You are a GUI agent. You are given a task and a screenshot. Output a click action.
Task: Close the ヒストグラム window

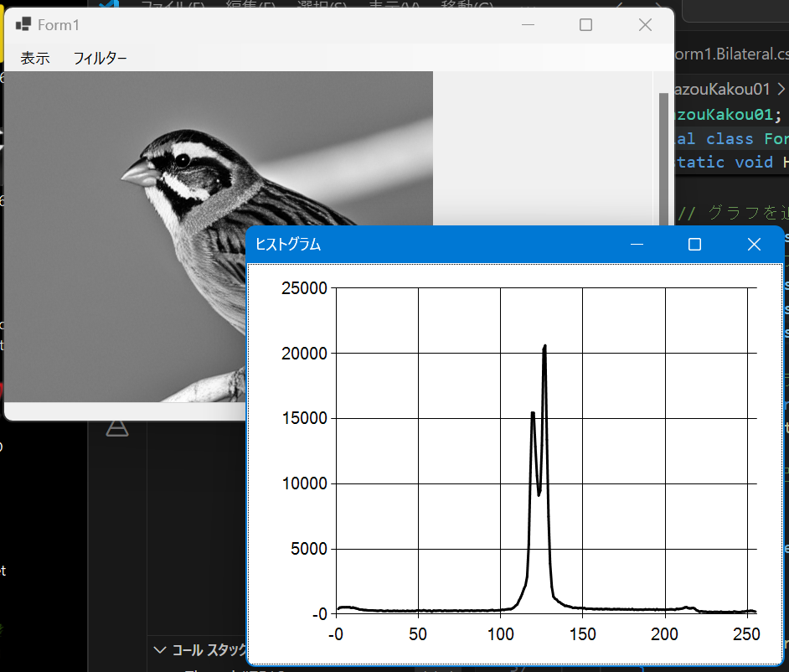[754, 244]
